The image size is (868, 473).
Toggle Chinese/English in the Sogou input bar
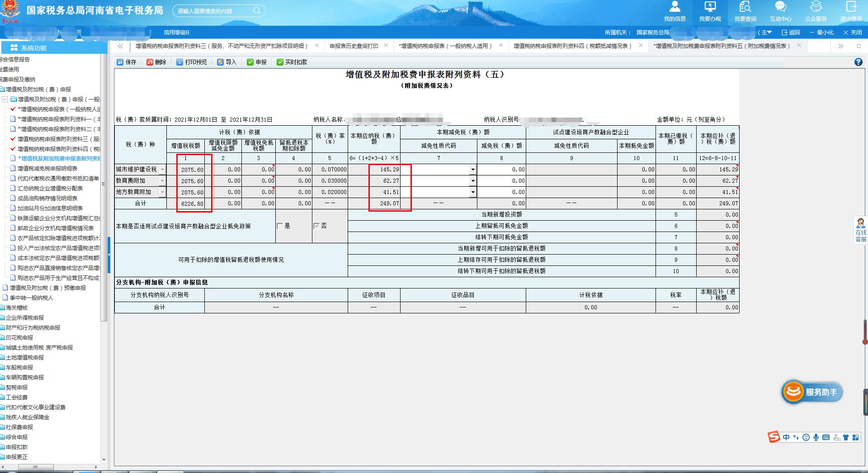pos(787,437)
